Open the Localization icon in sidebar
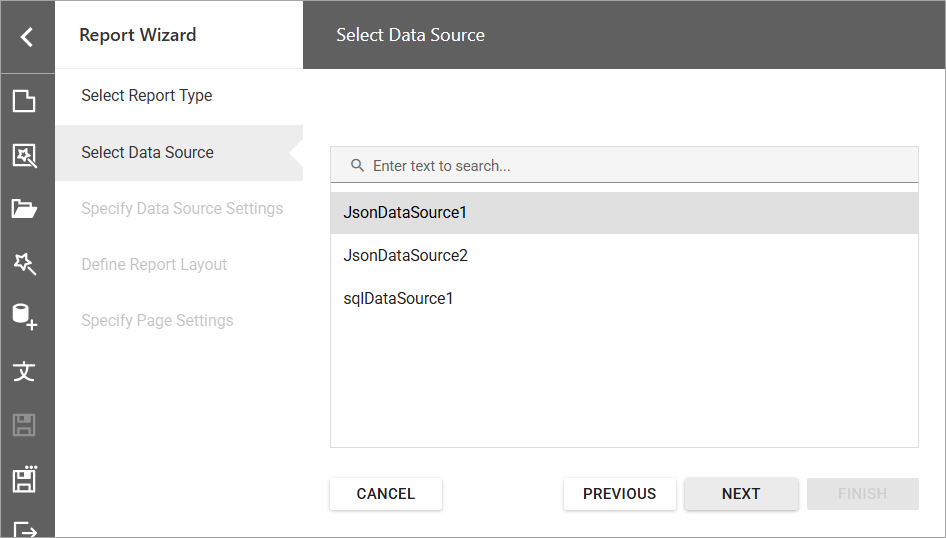This screenshot has width=946, height=538. (x=24, y=372)
